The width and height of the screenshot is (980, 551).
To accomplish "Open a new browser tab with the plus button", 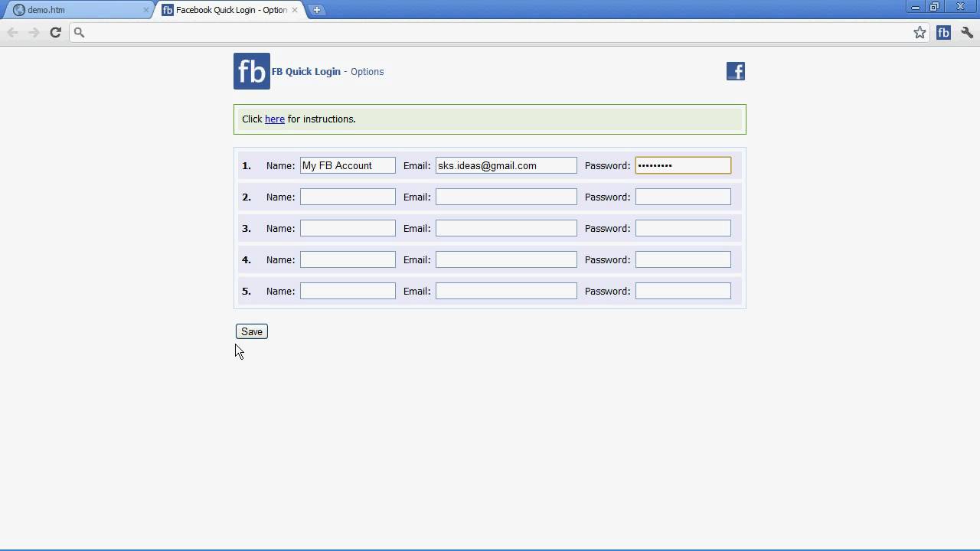I will [x=317, y=10].
